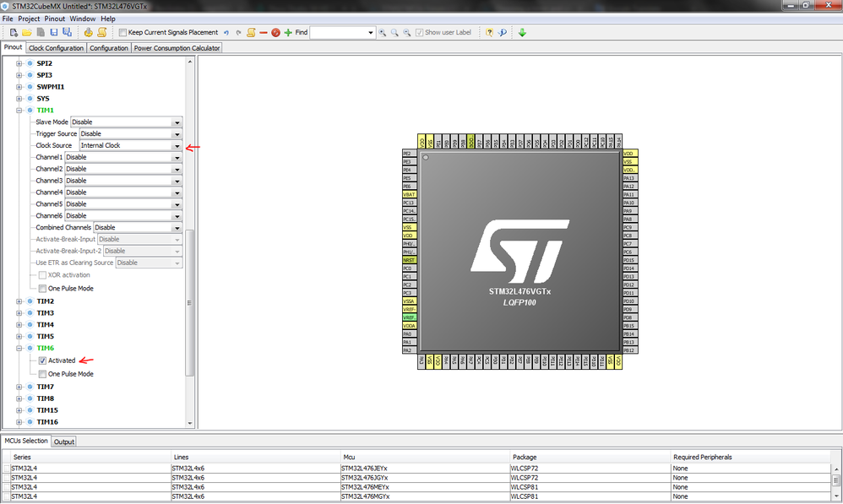The image size is (843, 504).
Task: Click the undo arrow icon in toolbar
Action: [x=226, y=33]
